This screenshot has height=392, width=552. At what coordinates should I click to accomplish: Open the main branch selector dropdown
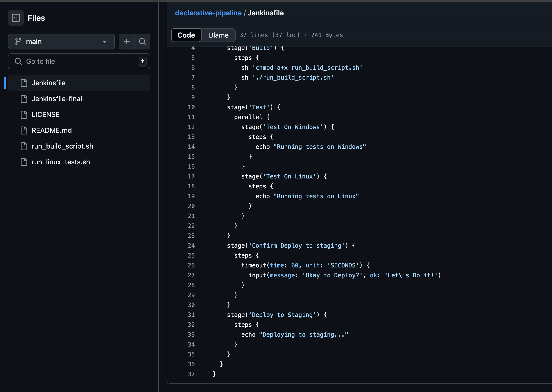coord(61,42)
